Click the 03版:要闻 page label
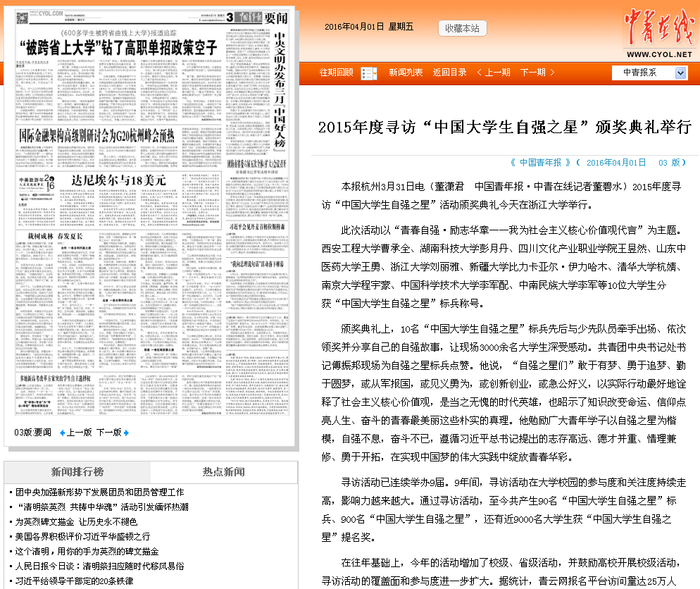Screen dimensions: 700x589 click(x=32, y=433)
